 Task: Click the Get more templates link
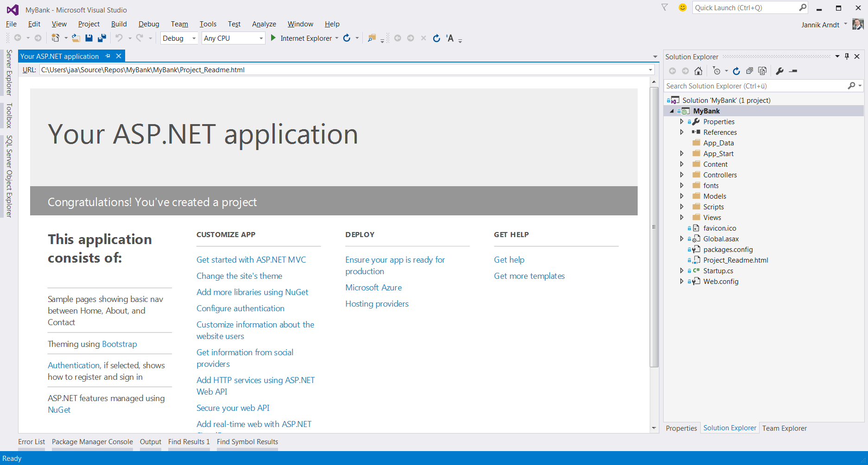[x=529, y=276]
